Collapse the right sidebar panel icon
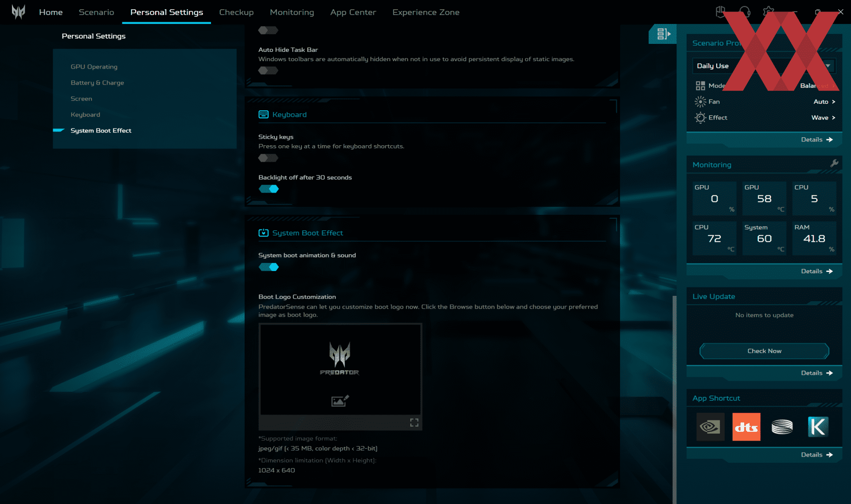Viewport: 851px width, 504px height. pyautogui.click(x=663, y=34)
